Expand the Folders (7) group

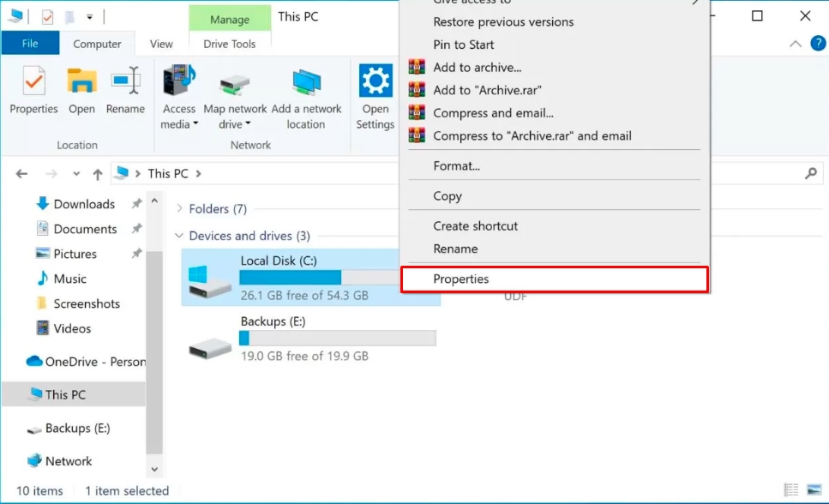coord(180,208)
